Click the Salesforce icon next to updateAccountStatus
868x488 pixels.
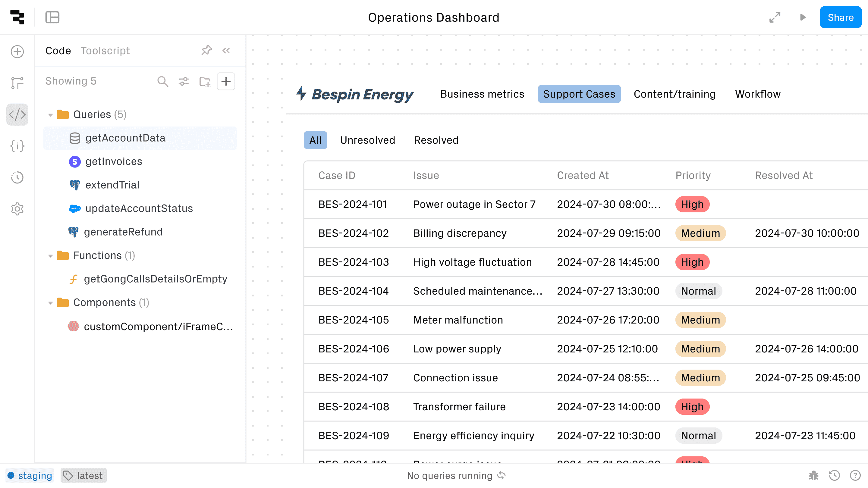[74, 208]
